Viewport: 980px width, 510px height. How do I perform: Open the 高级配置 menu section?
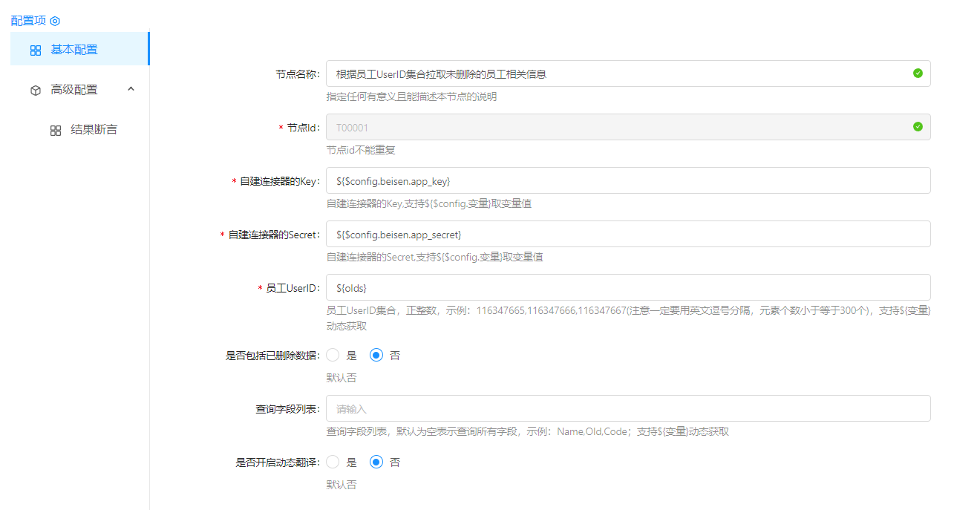pos(74,90)
